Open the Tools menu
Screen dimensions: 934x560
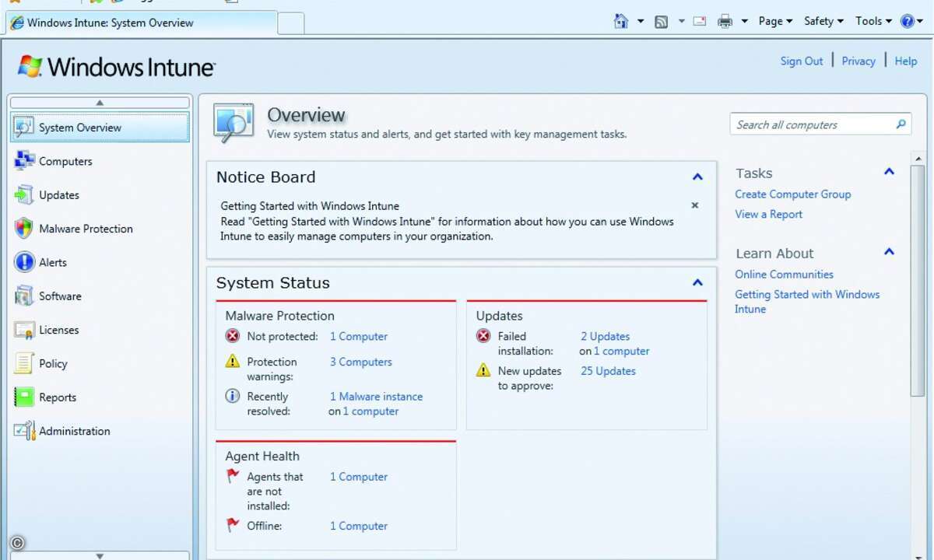(x=873, y=22)
